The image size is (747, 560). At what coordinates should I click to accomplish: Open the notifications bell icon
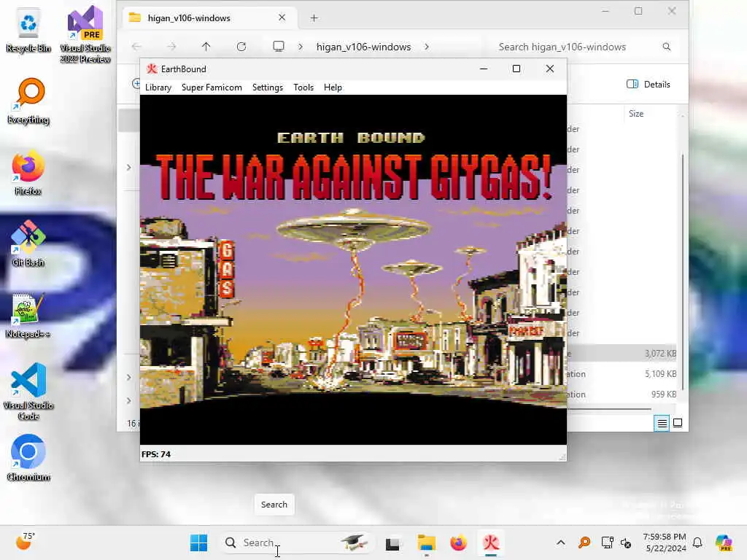(x=697, y=542)
